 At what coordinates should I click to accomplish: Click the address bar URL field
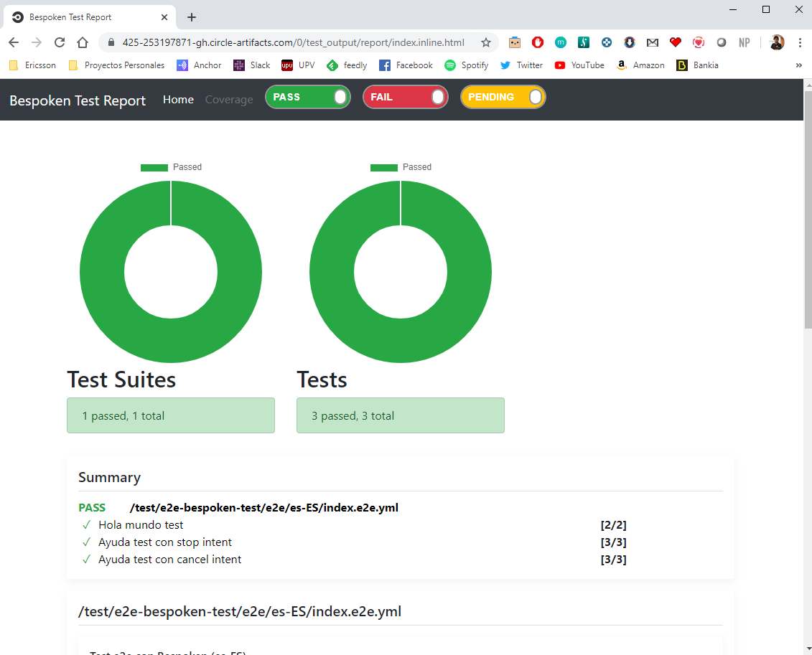click(293, 42)
